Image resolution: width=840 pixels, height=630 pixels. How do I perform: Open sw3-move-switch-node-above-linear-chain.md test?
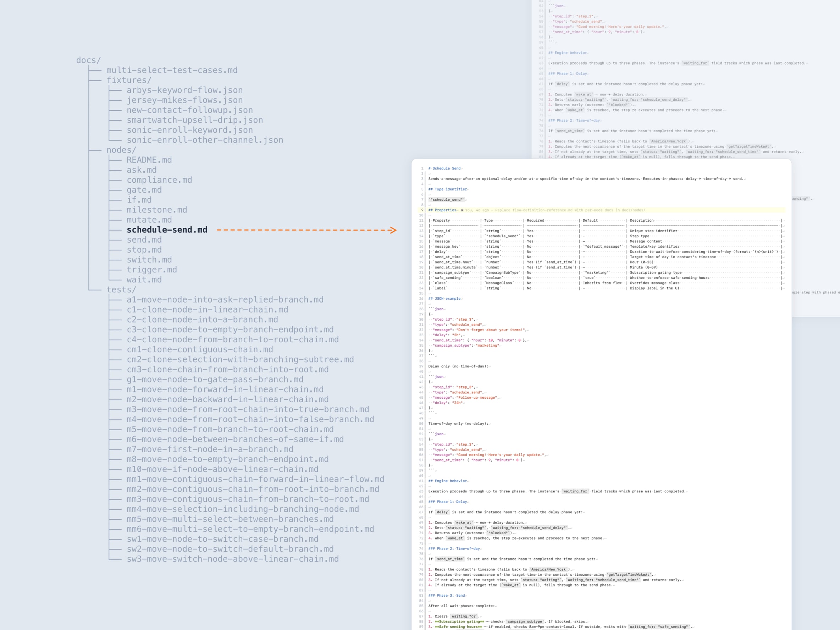(x=232, y=559)
